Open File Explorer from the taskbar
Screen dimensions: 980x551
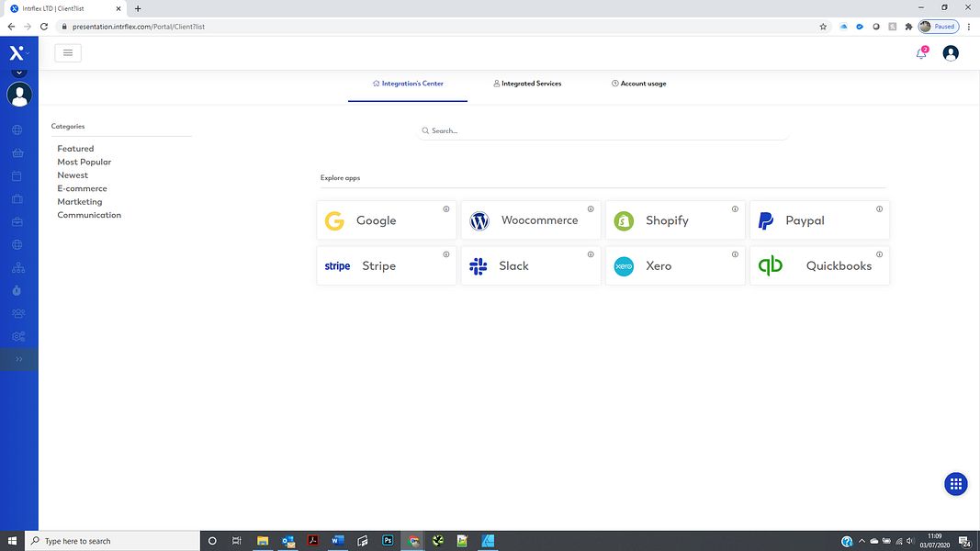click(263, 541)
